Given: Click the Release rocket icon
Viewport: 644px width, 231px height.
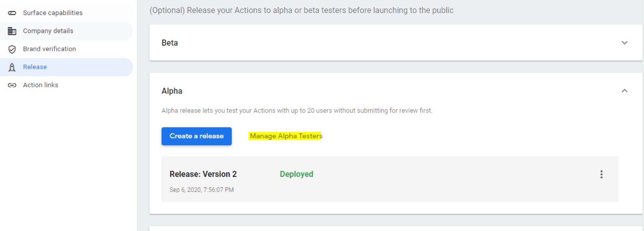Looking at the screenshot, I should (12, 67).
